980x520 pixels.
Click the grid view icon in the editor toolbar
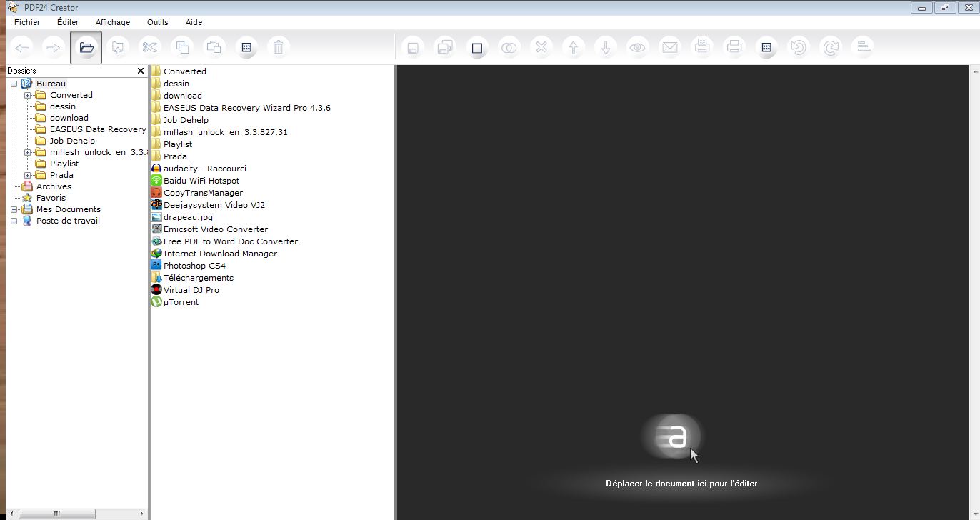[x=766, y=48]
